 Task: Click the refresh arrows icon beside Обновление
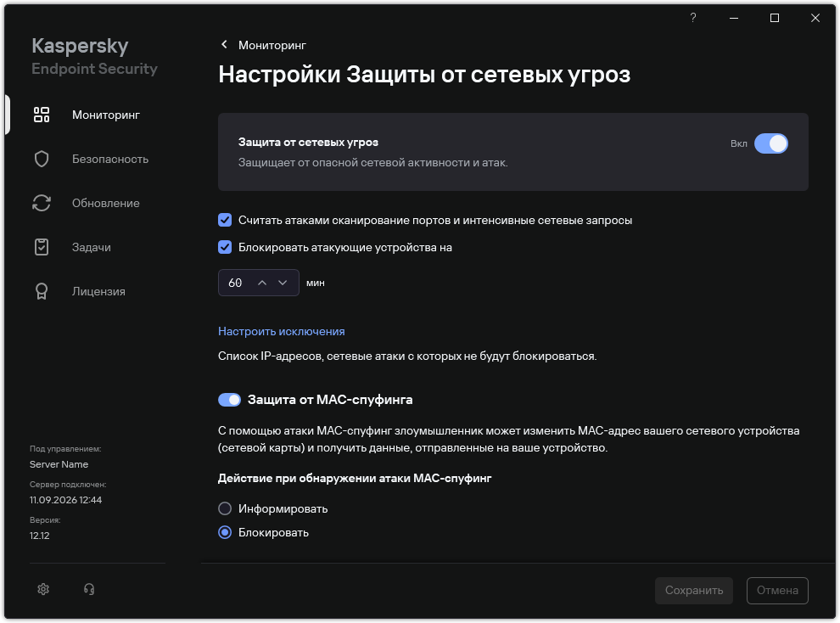[42, 203]
